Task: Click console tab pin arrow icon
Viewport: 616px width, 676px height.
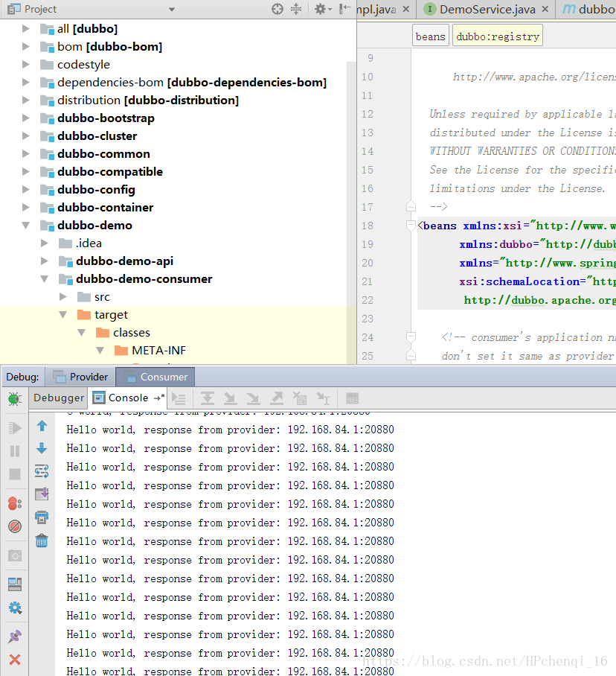Action: (x=159, y=398)
